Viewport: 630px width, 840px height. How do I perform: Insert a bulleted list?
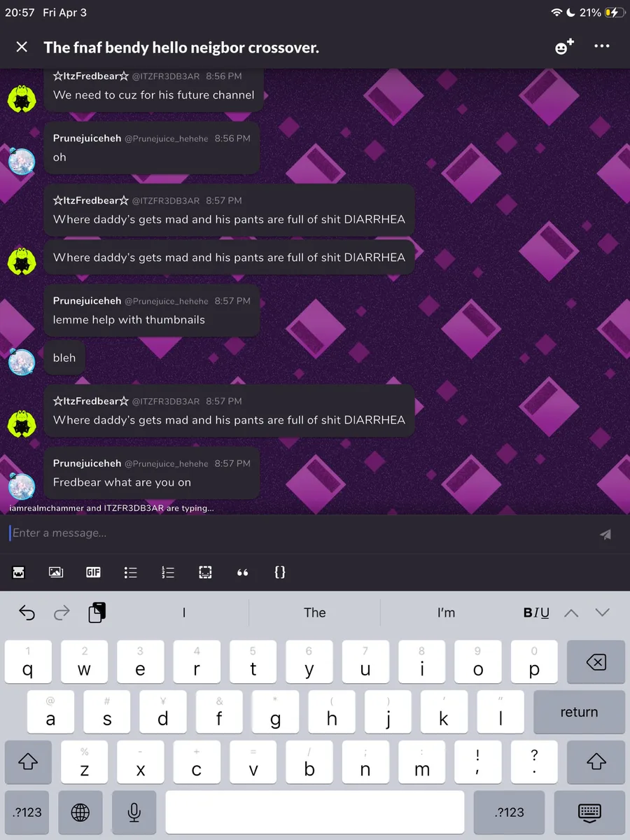point(130,572)
